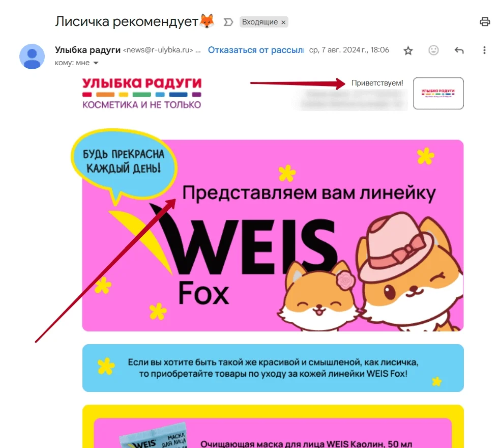Screen dimensions: 499x448
Task: Click the Отказаться от рассылки unsubscribe link
Action: 256,50
